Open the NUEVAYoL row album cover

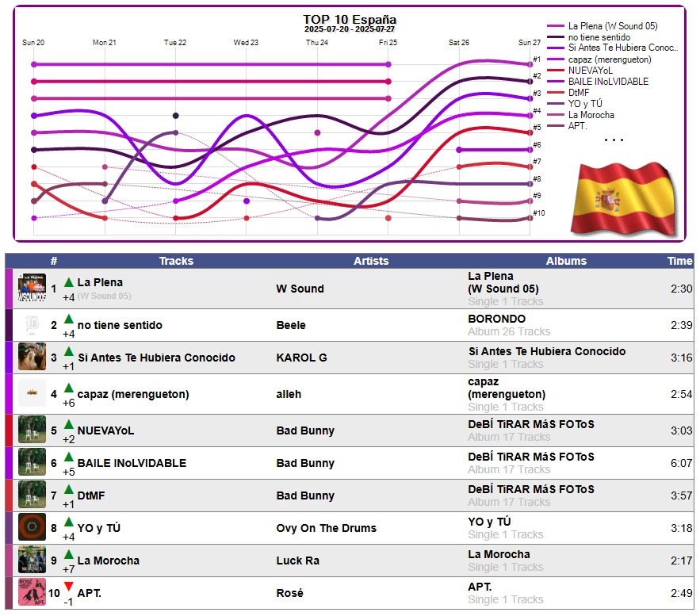pos(32,430)
